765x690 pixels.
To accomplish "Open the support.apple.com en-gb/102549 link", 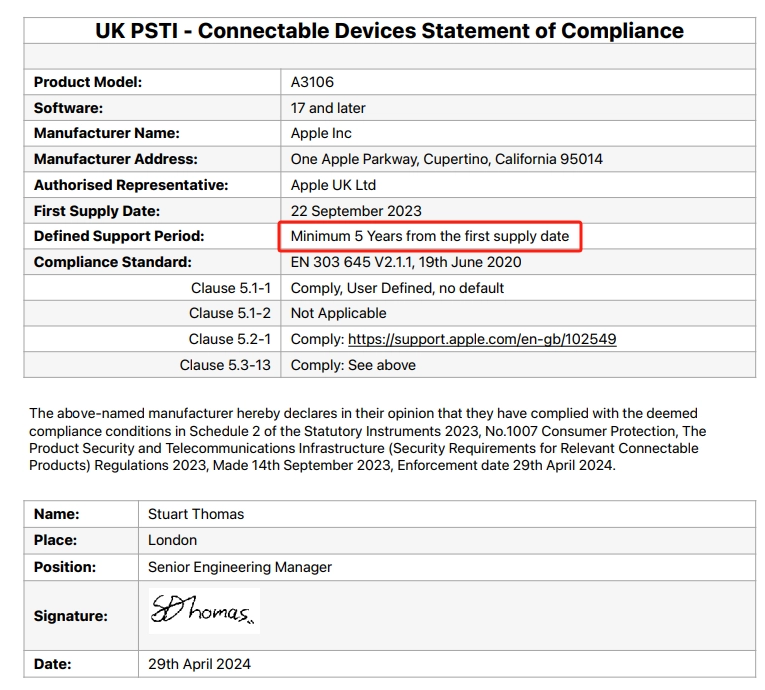I will pyautogui.click(x=482, y=339).
